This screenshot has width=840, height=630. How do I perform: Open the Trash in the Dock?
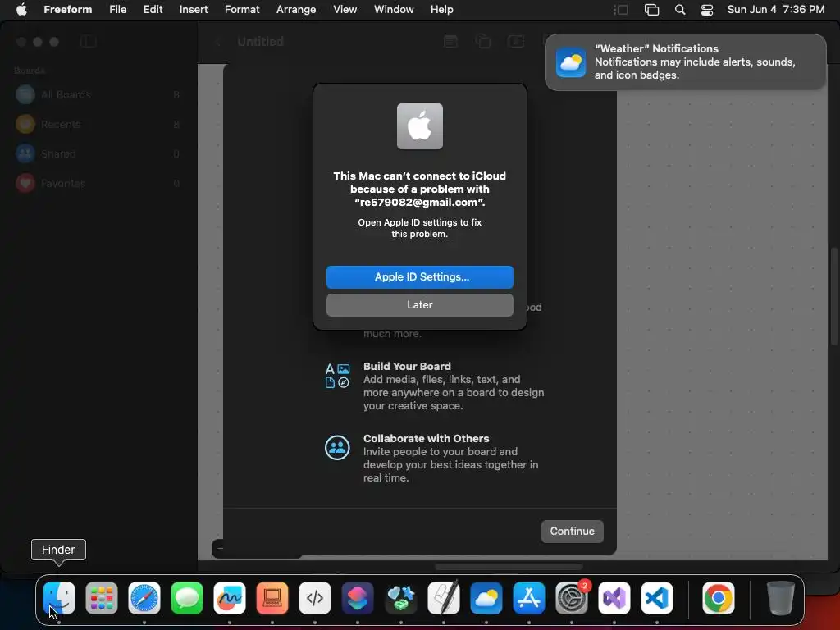(780, 598)
